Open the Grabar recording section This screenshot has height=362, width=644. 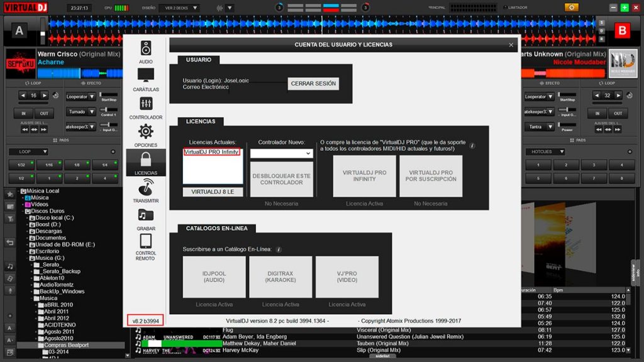point(146,219)
